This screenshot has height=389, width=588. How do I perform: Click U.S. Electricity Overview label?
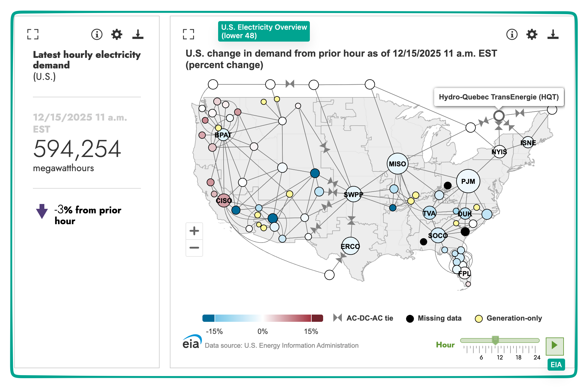[264, 31]
